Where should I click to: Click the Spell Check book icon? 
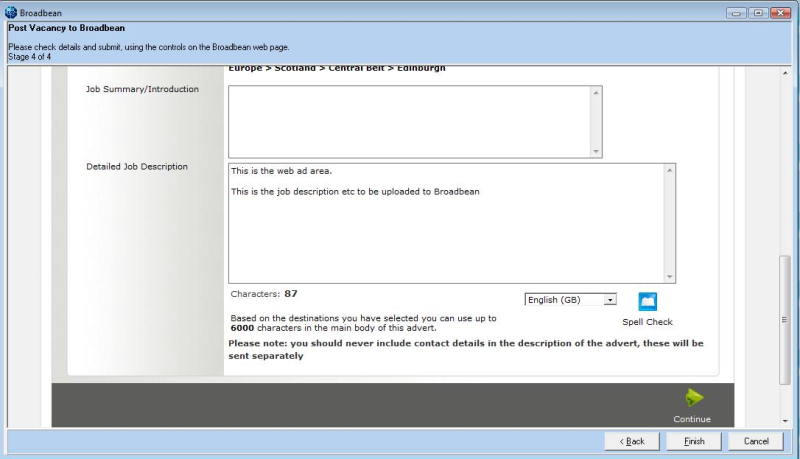pyautogui.click(x=647, y=301)
